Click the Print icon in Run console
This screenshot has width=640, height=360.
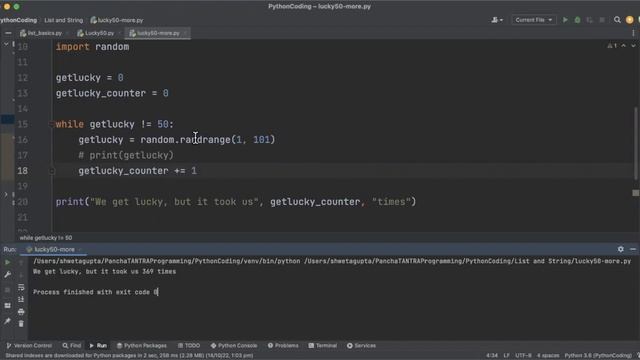pos(21,312)
